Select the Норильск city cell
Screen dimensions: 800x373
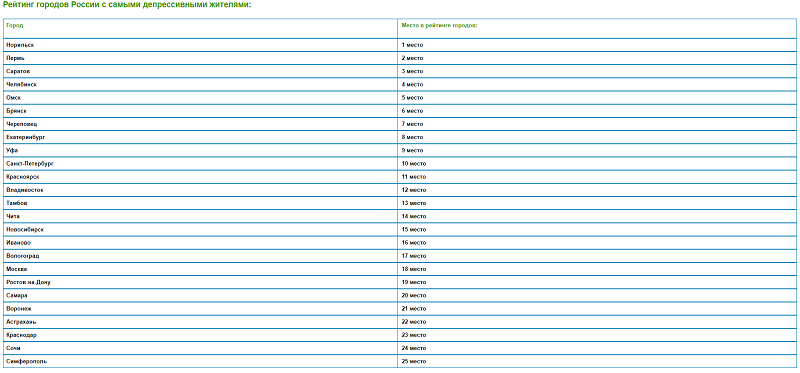(x=201, y=45)
